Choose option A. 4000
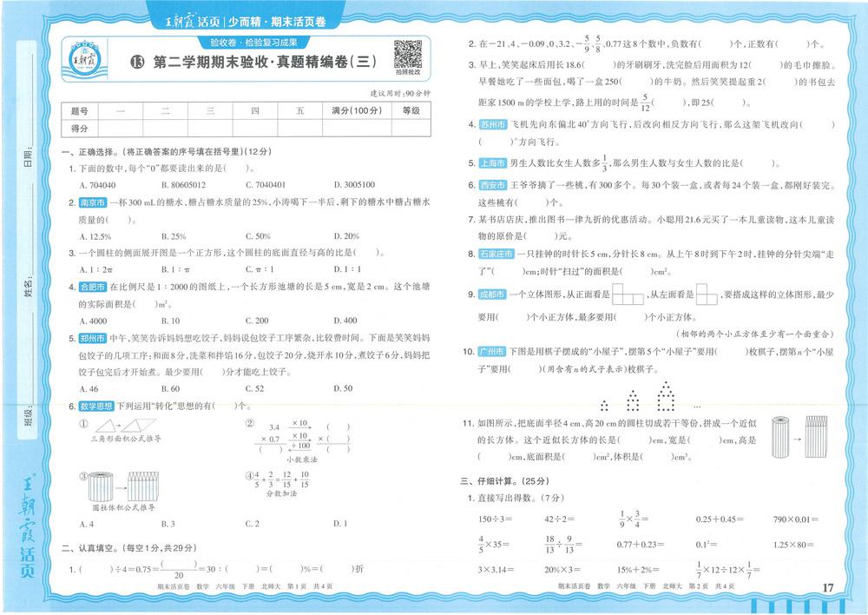 [x=94, y=321]
